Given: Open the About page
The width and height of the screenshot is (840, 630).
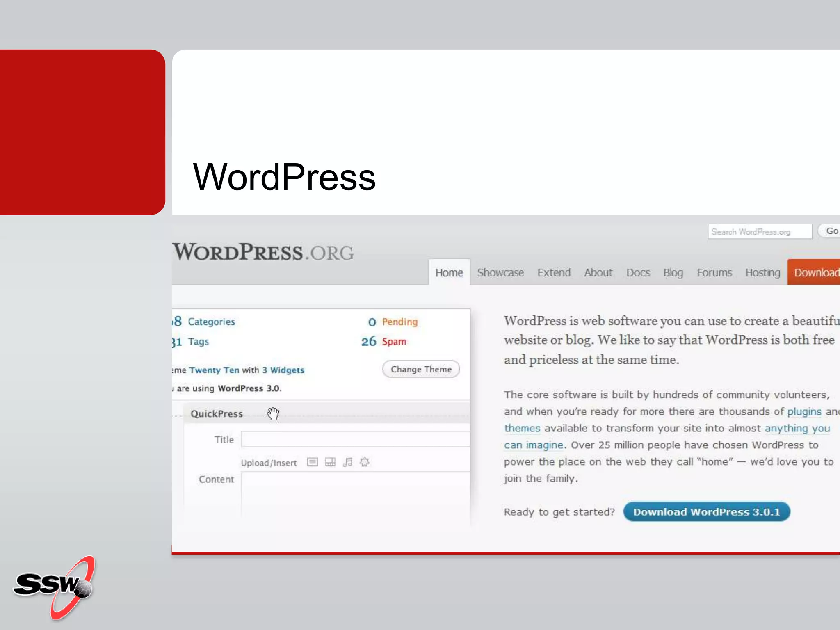Looking at the screenshot, I should (598, 272).
